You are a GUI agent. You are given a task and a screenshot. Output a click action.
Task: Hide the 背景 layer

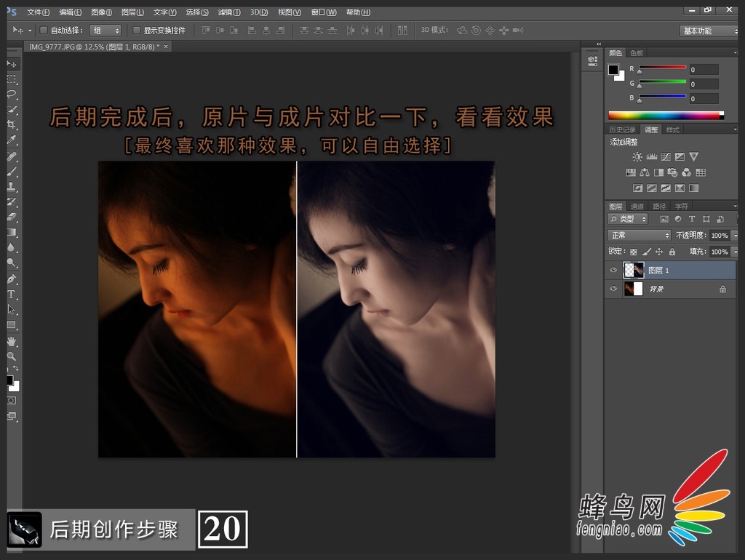(613, 289)
